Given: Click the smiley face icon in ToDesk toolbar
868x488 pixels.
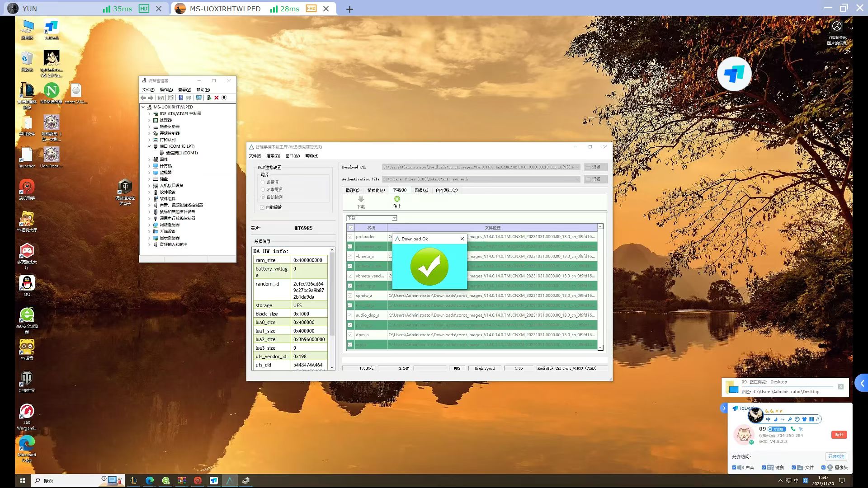Looking at the screenshot, I should pyautogui.click(x=797, y=419).
